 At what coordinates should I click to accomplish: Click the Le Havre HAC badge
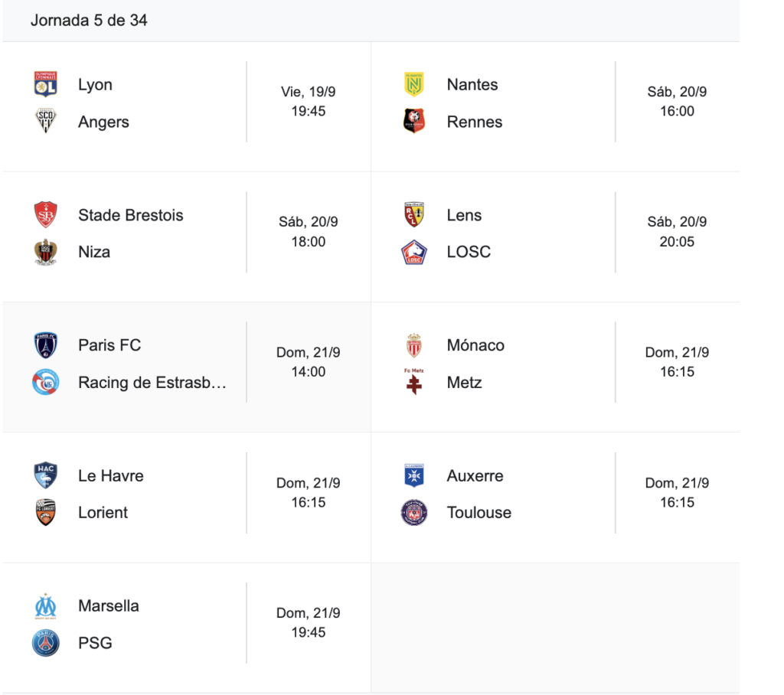[x=46, y=475]
